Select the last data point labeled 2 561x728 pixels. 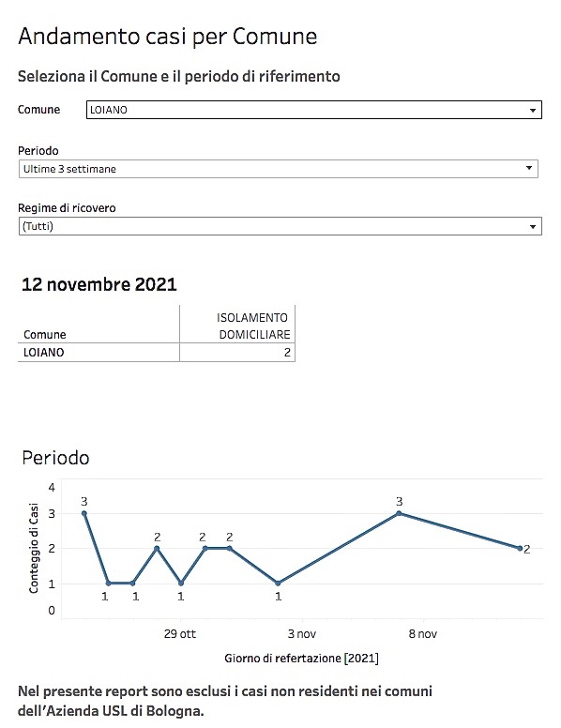coord(520,548)
